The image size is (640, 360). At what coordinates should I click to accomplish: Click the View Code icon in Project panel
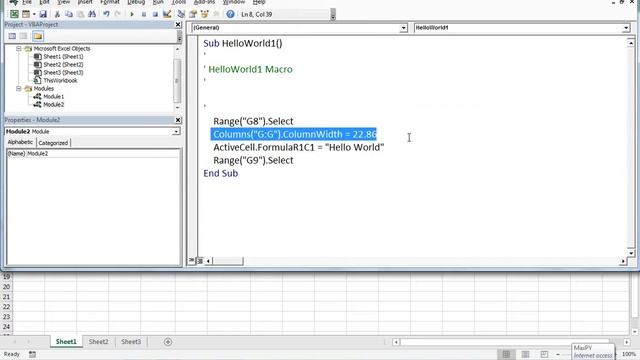pyautogui.click(x=12, y=36)
